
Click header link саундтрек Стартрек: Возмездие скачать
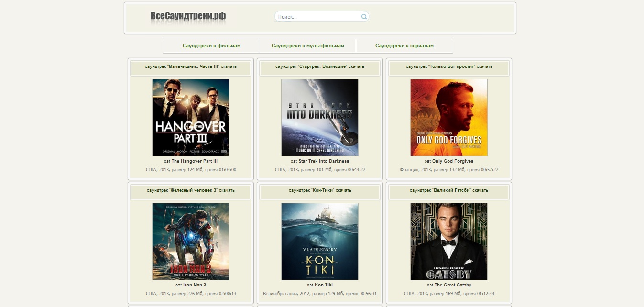[x=320, y=66]
